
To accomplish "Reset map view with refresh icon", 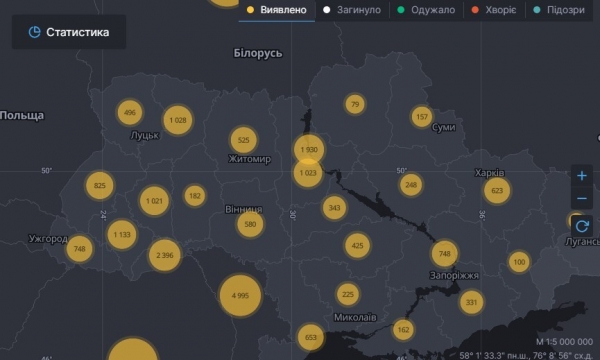I will (x=582, y=226).
